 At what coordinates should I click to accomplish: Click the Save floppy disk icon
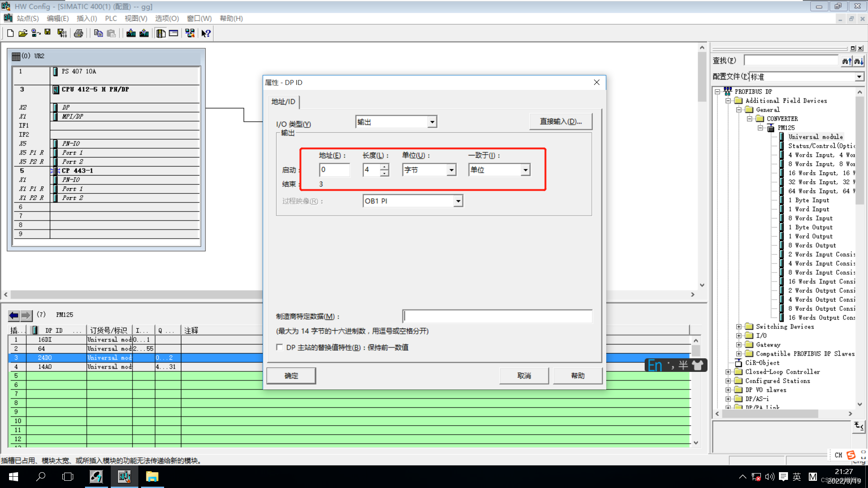(47, 33)
